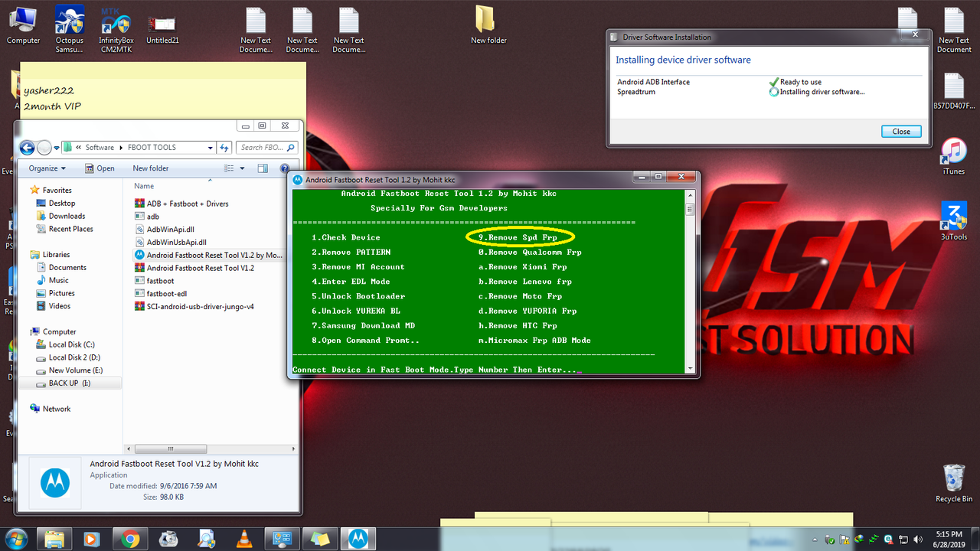Click Software in the address breadcrumb
The image size is (980, 551).
(x=100, y=148)
